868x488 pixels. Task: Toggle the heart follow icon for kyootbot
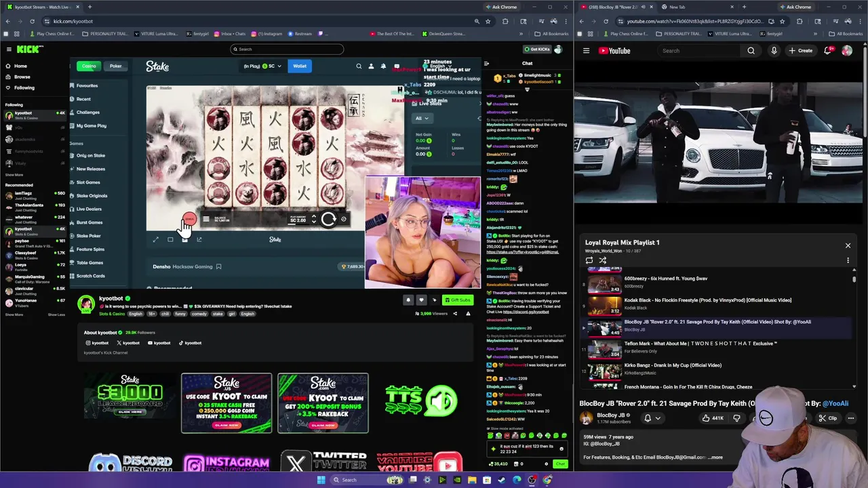point(421,300)
